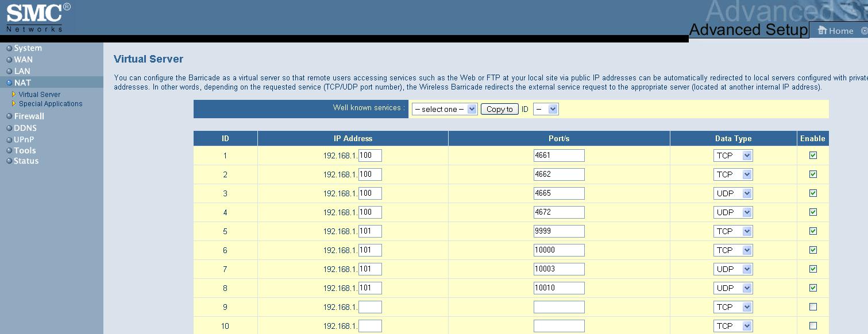This screenshot has width=868, height=334.
Task: Click the bullet icon beside Status
Action: click(x=9, y=161)
